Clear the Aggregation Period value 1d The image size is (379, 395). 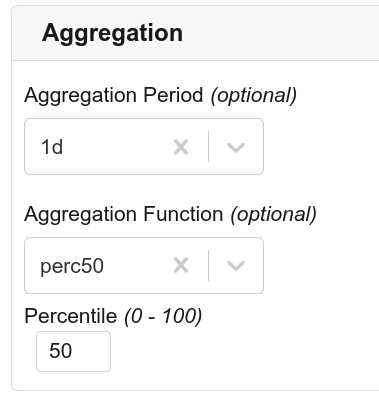pyautogui.click(x=181, y=147)
